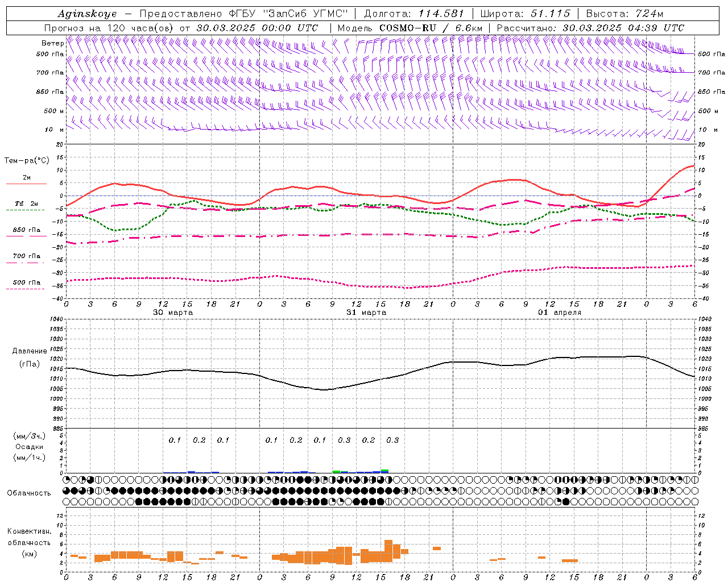Viewport: 728px width, 582px height.
Task: Click the Осадки precipitation label
Action: [x=29, y=447]
